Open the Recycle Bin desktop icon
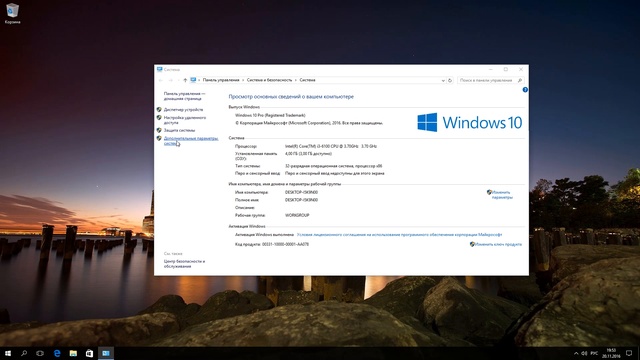This screenshot has width=640, height=360. [x=12, y=13]
